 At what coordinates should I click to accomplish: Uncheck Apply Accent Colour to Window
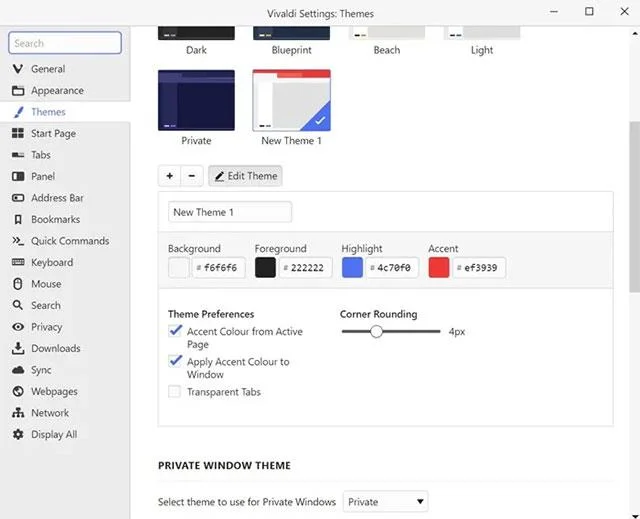tap(175, 361)
